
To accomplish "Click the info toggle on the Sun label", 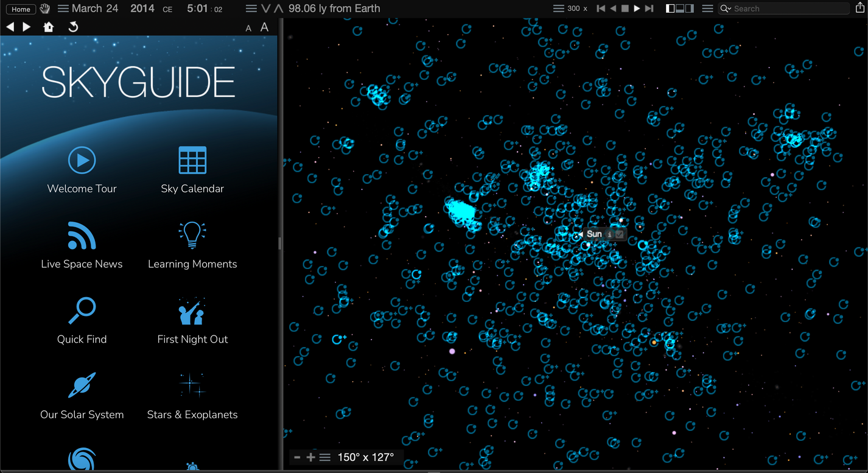I will coord(611,234).
